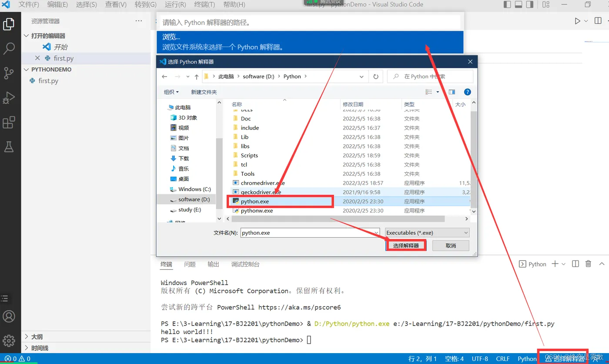This screenshot has height=364, width=609.
Task: Switch to the 输出 panel tab
Action: pos(213,264)
